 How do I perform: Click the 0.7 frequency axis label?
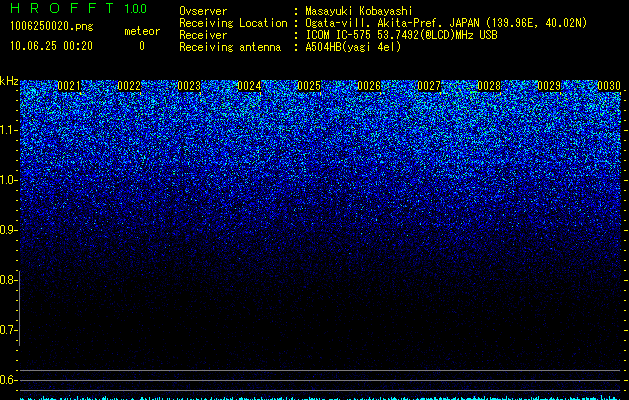pyautogui.click(x=8, y=330)
